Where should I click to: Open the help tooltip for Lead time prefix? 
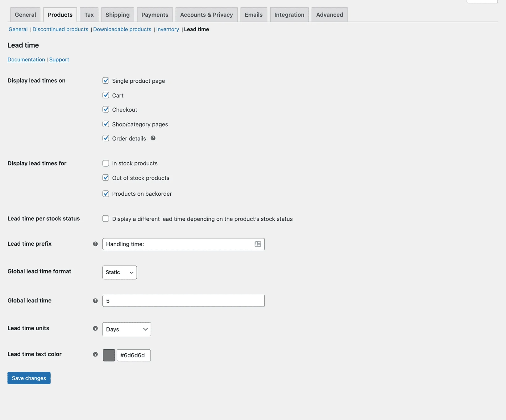pyautogui.click(x=95, y=244)
